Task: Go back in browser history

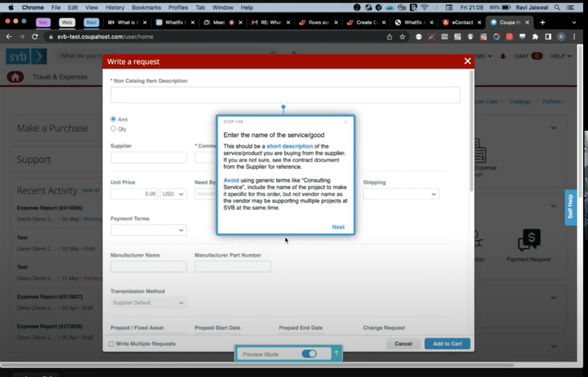Action: 9,37
